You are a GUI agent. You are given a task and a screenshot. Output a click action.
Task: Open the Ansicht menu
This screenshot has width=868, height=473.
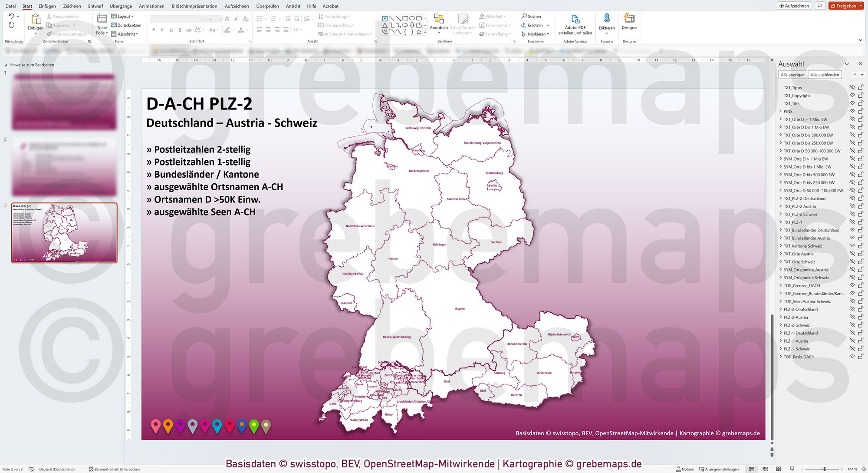coord(293,6)
